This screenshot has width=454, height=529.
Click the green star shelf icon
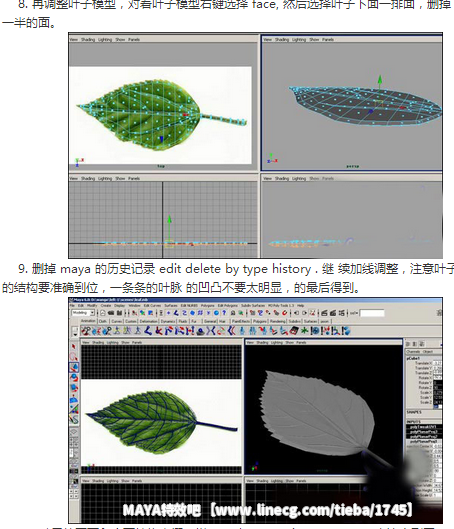click(305, 331)
